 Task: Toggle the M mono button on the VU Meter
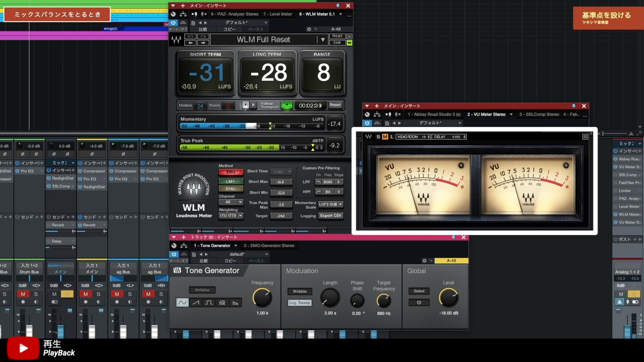[x=384, y=136]
